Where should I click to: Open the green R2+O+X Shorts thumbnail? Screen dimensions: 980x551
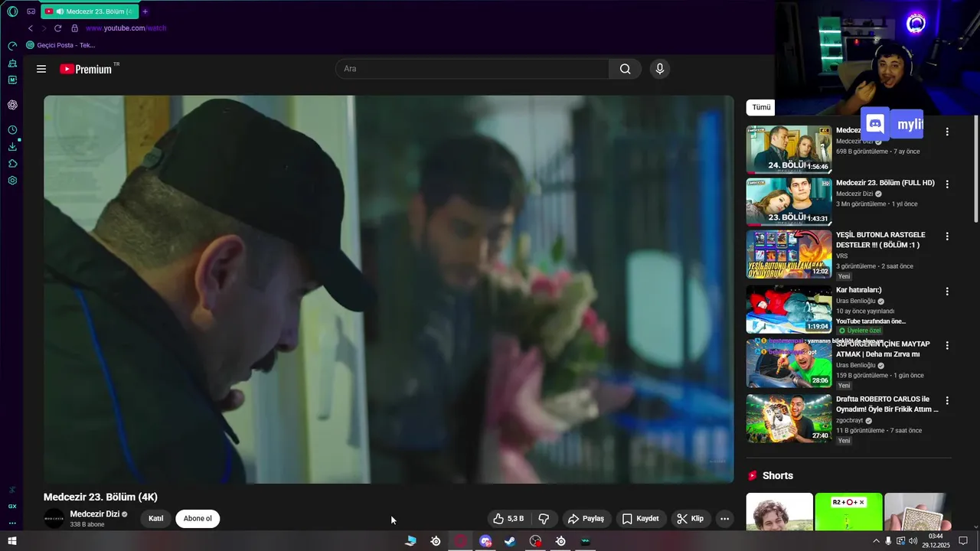[x=848, y=511]
